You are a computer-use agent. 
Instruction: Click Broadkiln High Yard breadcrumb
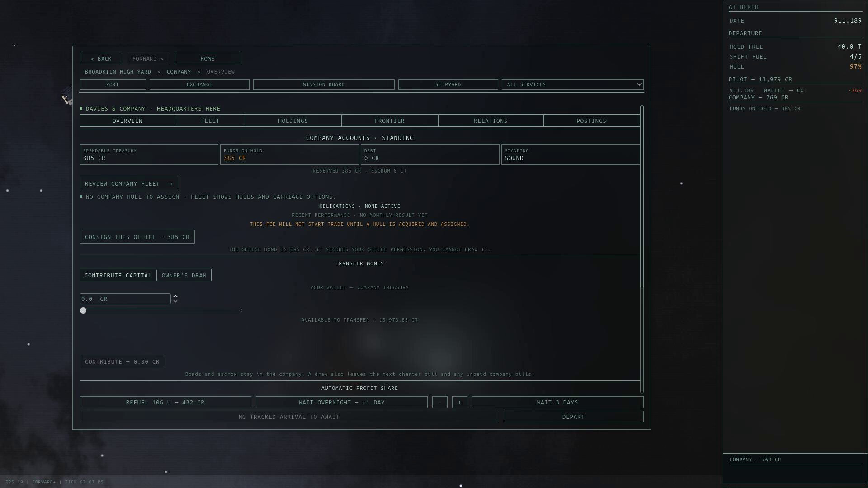tap(118, 72)
